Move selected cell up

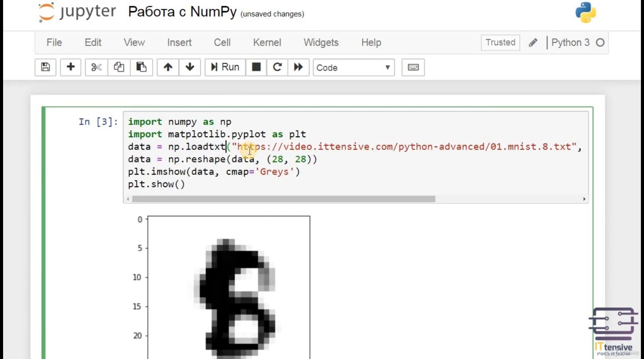[168, 67]
